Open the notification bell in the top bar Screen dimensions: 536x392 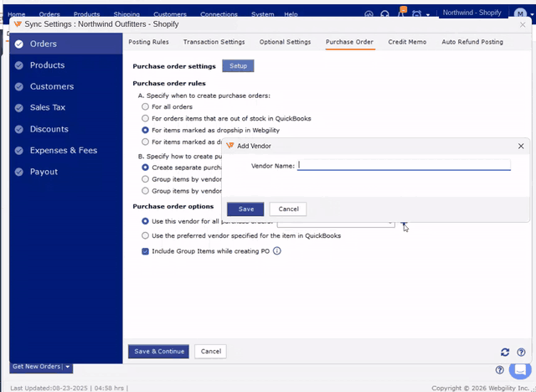tap(401, 13)
